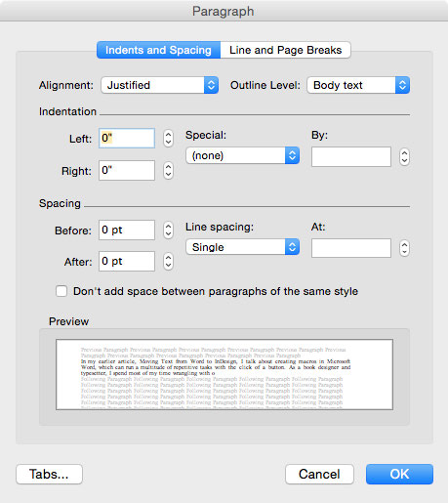Screen dimensions: 448x503
Task: Enable Don't add space between paragraphs
Action: tap(61, 291)
